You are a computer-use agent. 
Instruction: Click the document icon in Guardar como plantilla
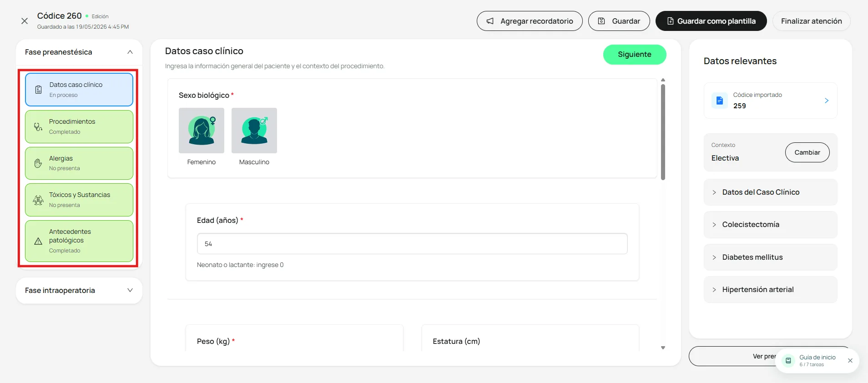tap(670, 21)
